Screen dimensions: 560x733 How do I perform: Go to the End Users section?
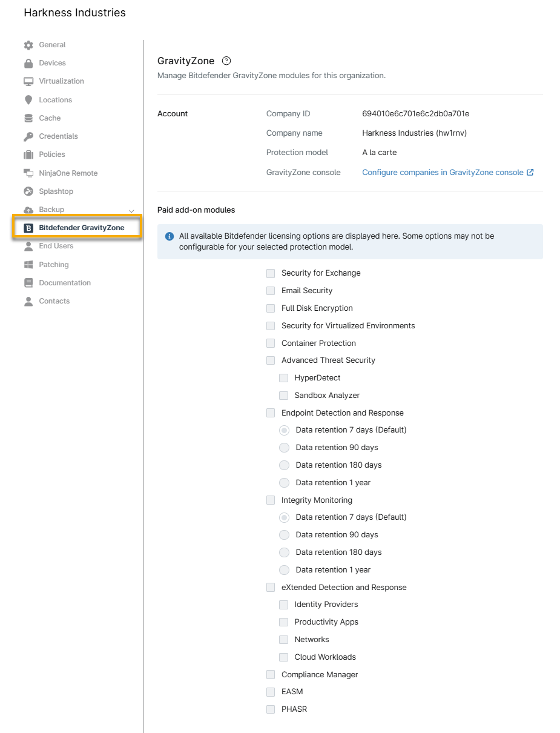pos(56,246)
